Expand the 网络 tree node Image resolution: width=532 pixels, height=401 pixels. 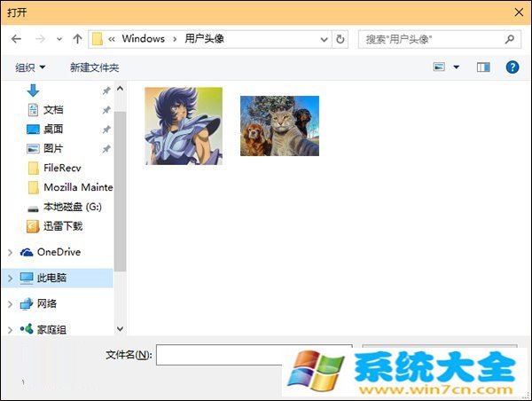pyautogui.click(x=10, y=304)
